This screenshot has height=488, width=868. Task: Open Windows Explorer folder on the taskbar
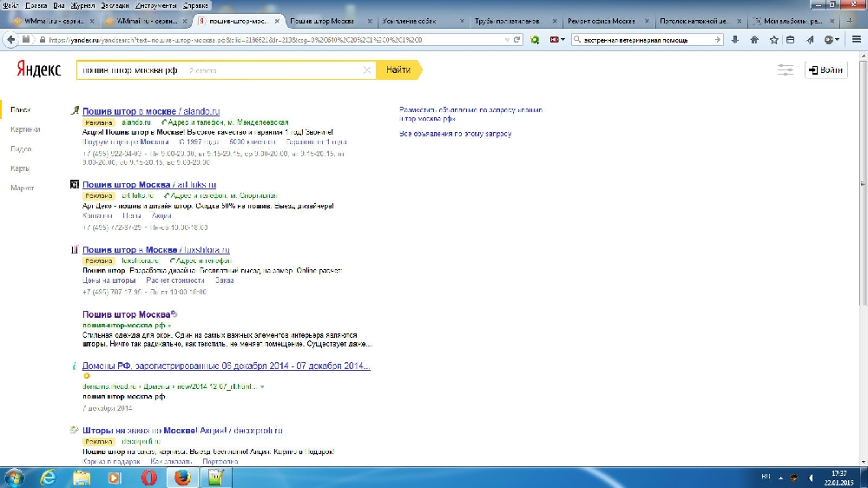[82, 478]
